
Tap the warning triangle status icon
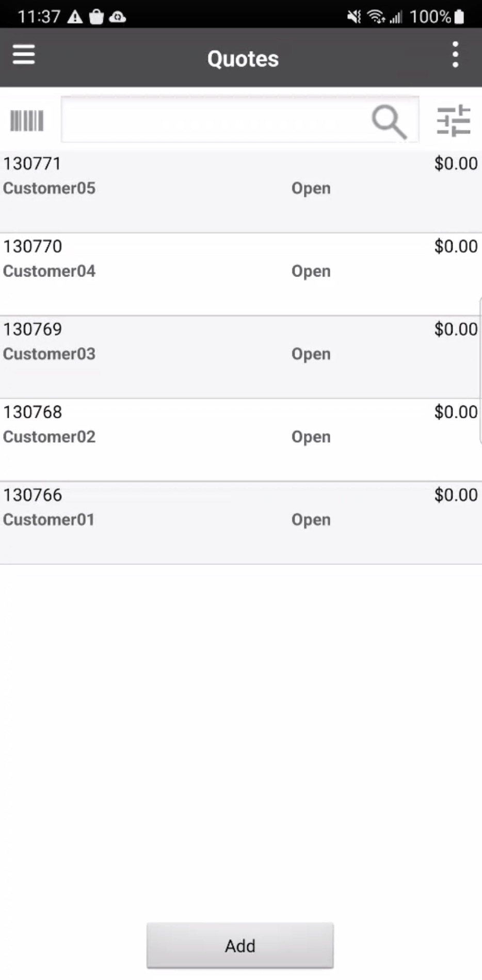75,17
